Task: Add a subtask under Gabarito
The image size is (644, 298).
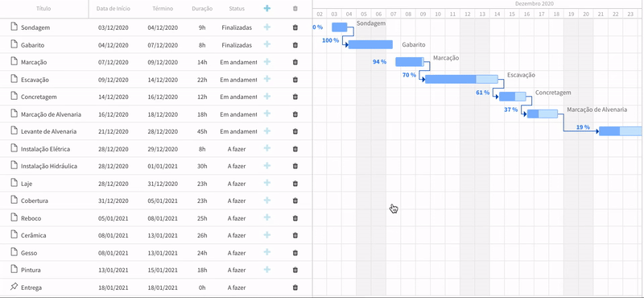Action: coord(267,44)
